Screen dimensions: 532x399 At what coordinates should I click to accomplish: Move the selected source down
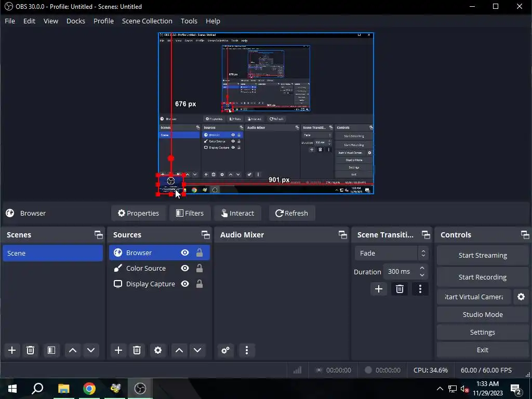tap(197, 350)
